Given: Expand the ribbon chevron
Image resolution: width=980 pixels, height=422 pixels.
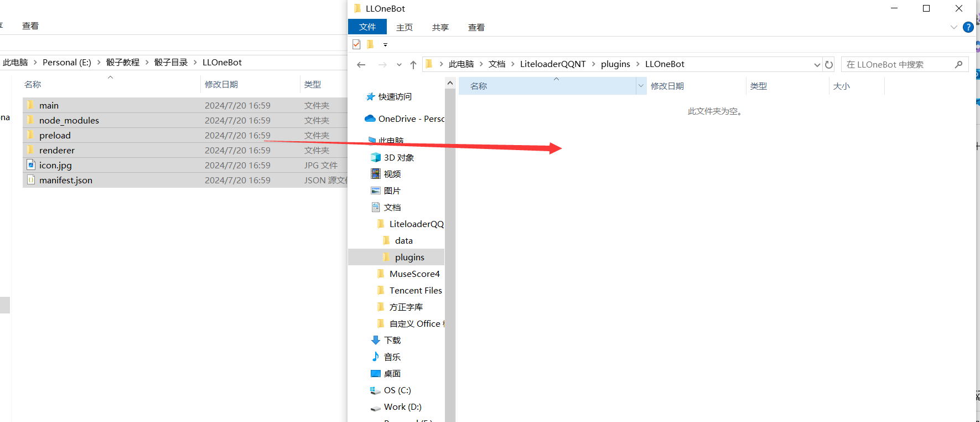Looking at the screenshot, I should point(954,27).
